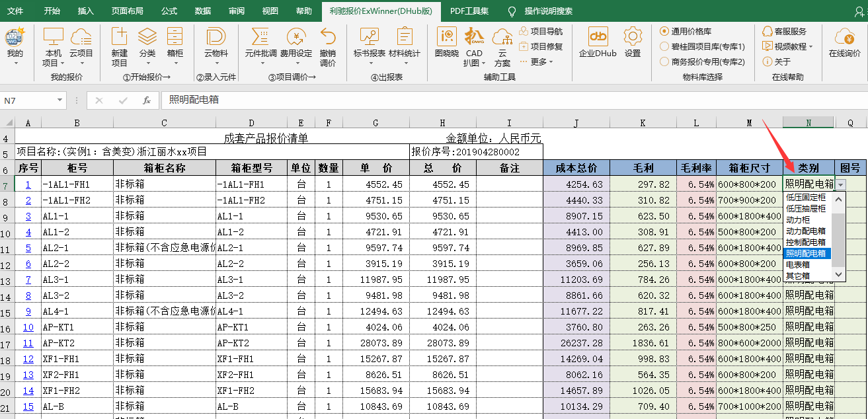Select column header N

coord(809,123)
